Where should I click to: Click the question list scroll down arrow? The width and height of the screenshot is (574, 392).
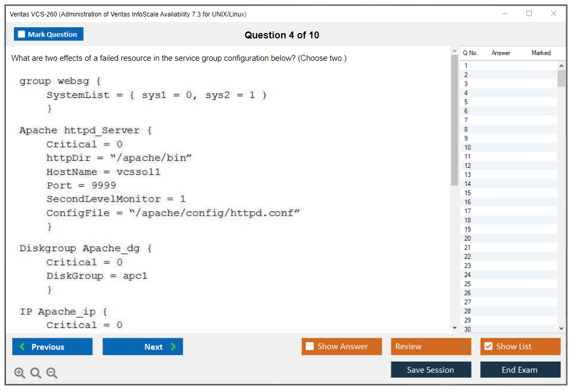(561, 329)
